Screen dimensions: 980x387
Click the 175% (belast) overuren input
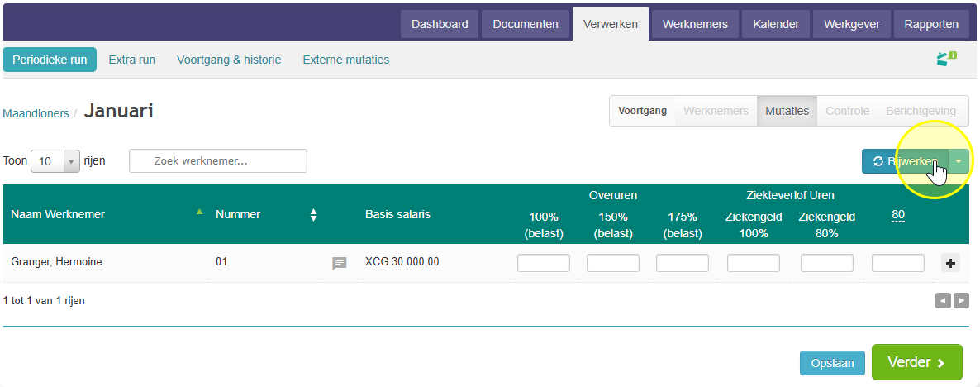(683, 263)
